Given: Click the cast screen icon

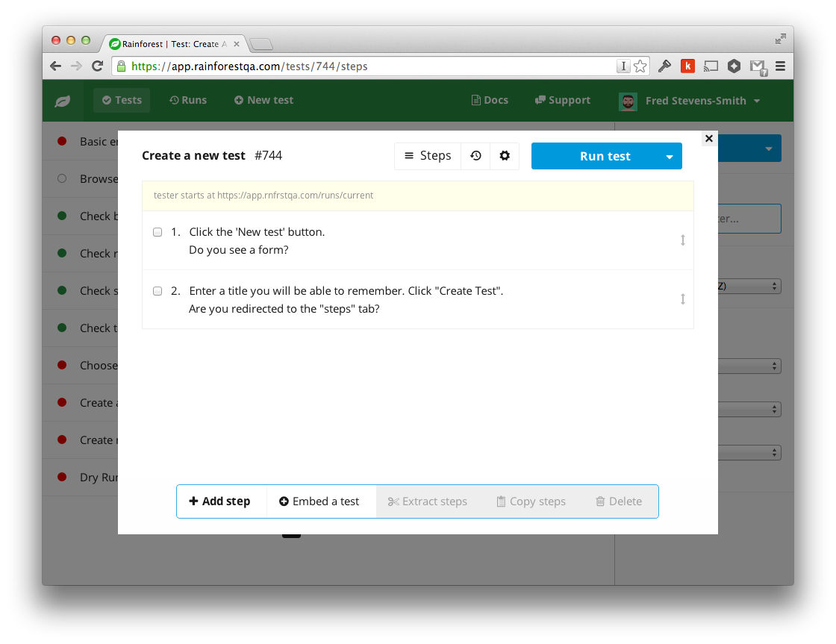Looking at the screenshot, I should pyautogui.click(x=711, y=66).
